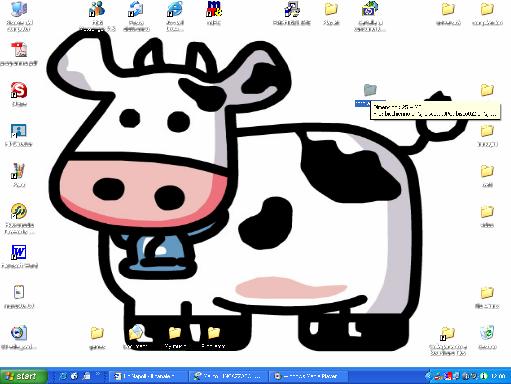The image size is (511, 384).
Task: Open the Recycle Bin icon
Action: (487, 333)
